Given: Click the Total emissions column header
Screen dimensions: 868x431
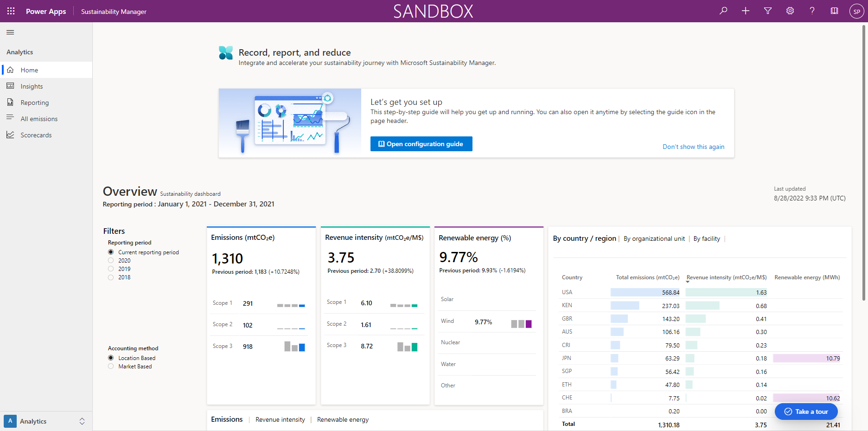Looking at the screenshot, I should (647, 277).
